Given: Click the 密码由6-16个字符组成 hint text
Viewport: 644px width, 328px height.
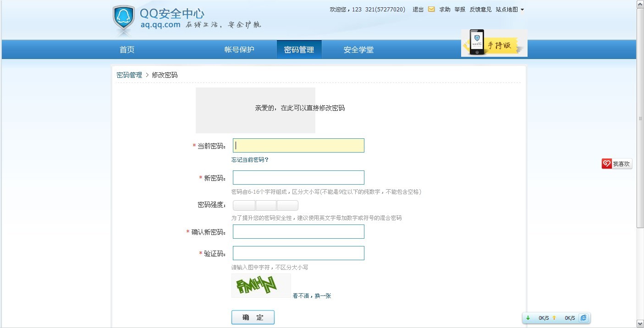Looking at the screenshot, I should 326,191.
